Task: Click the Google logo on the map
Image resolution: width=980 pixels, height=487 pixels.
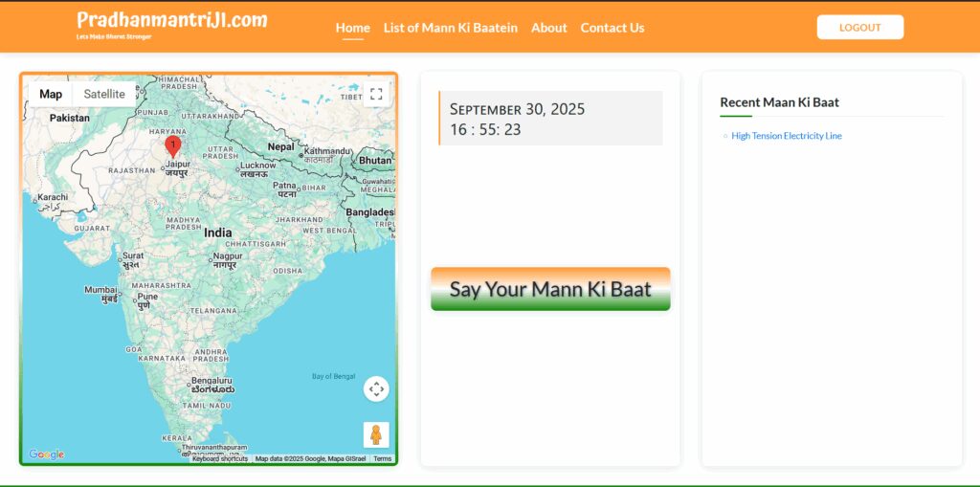Action: (46, 454)
